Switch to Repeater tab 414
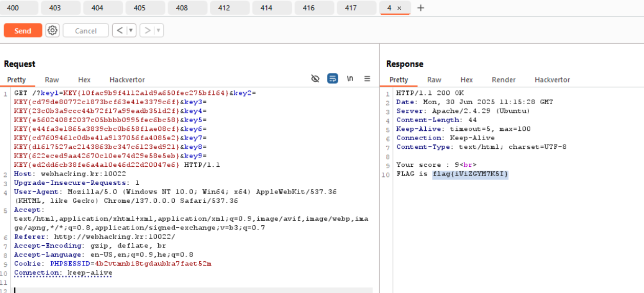The width and height of the screenshot is (644, 293). (x=272, y=8)
